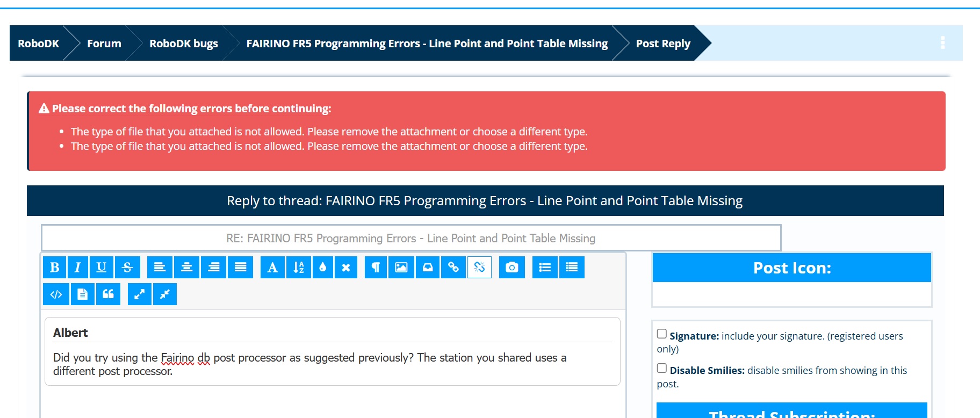This screenshot has height=418, width=980.
Task: Apply strikethrough formatting
Action: [x=127, y=267]
